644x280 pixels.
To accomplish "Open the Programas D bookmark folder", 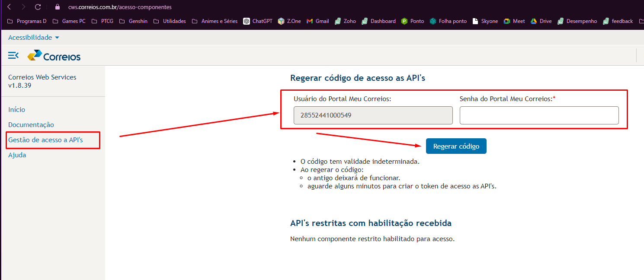I will [27, 21].
